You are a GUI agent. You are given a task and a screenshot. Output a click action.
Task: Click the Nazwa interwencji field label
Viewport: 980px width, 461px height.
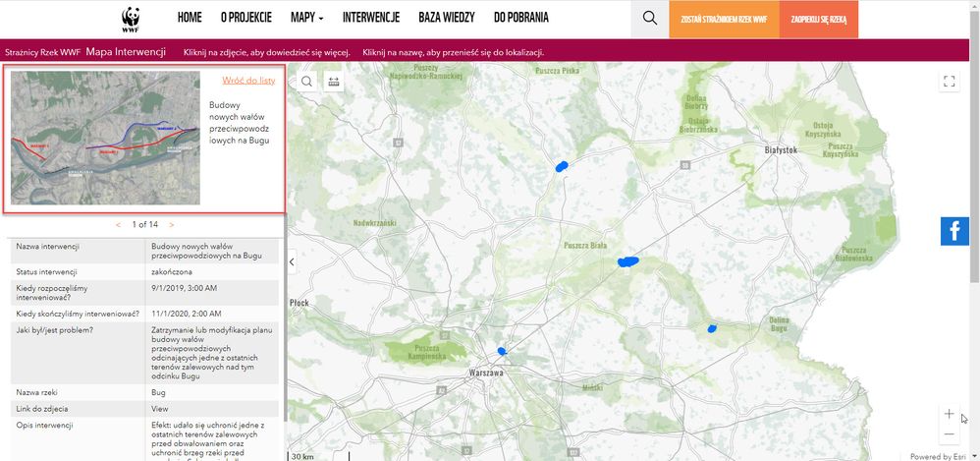47,247
